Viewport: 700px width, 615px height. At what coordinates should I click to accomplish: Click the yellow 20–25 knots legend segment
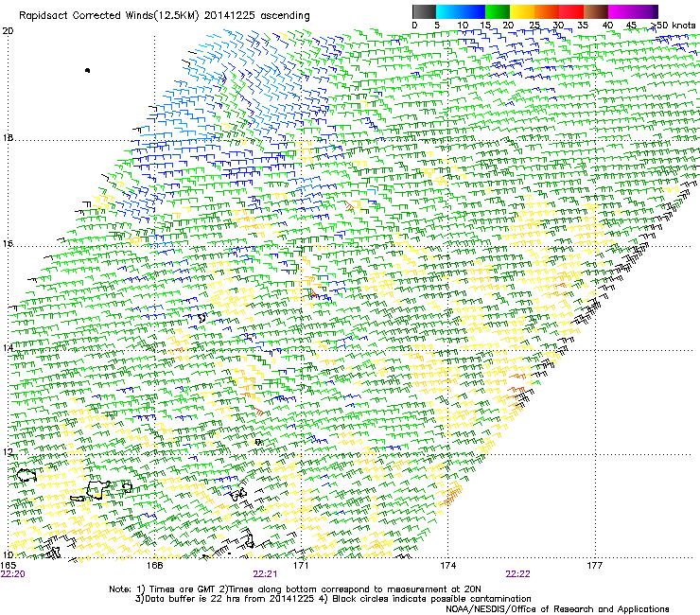(522, 11)
